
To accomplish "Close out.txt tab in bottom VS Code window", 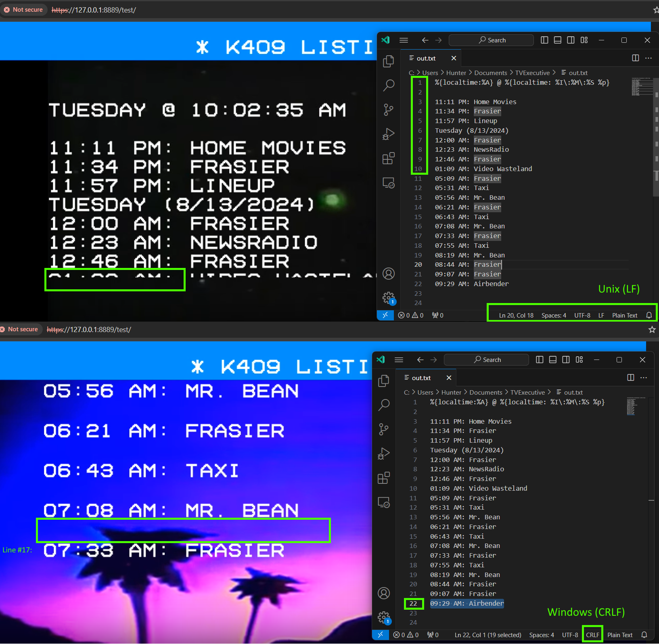I will pos(449,378).
